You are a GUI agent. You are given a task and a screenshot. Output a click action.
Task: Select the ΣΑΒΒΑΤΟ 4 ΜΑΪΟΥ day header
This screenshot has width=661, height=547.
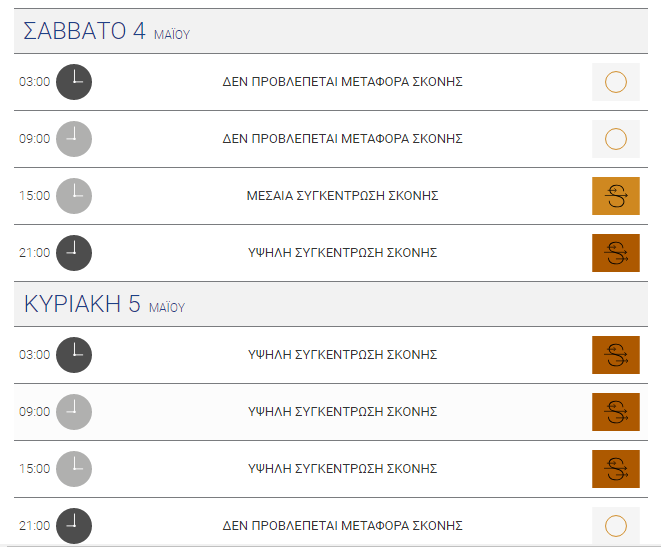pyautogui.click(x=331, y=31)
